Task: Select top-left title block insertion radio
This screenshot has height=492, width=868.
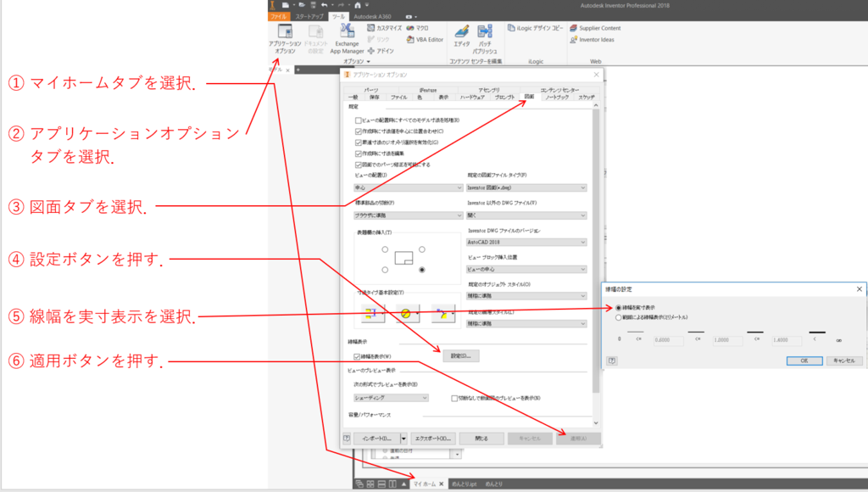Action: tap(385, 249)
